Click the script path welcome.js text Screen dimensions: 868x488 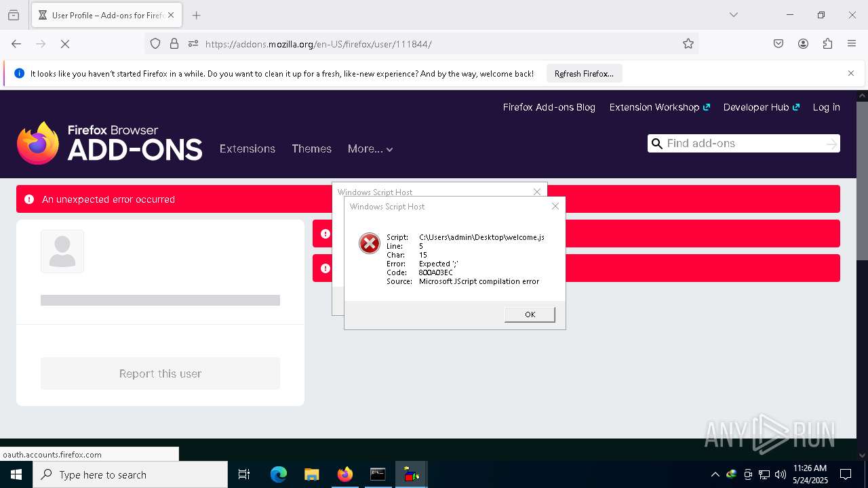[481, 237]
